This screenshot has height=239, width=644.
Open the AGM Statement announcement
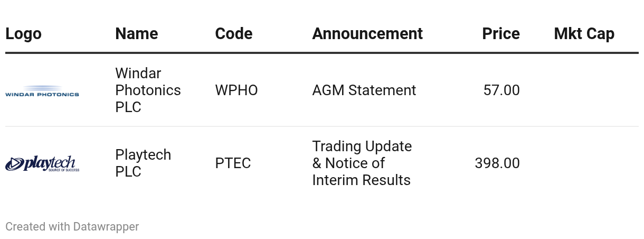tap(364, 90)
